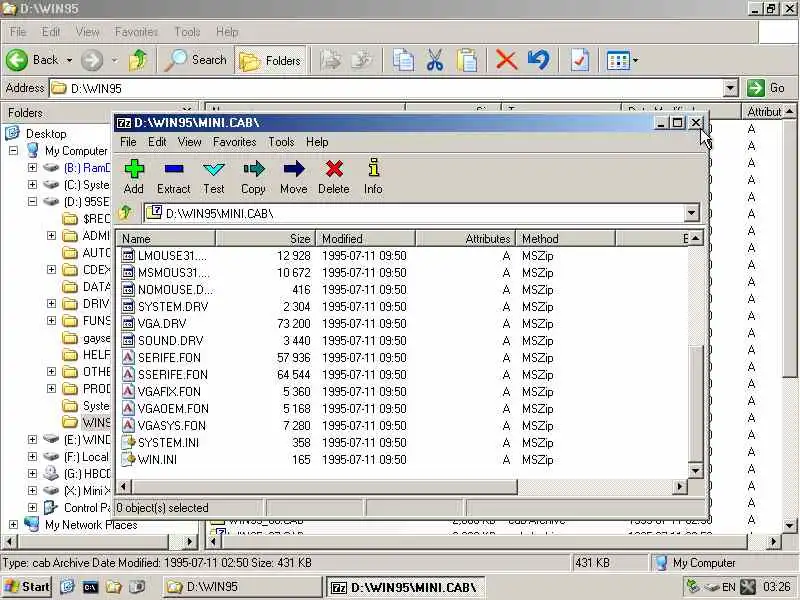The height and width of the screenshot is (600, 800).
Task: Select SYSTEM.INI file
Action: pos(161,442)
